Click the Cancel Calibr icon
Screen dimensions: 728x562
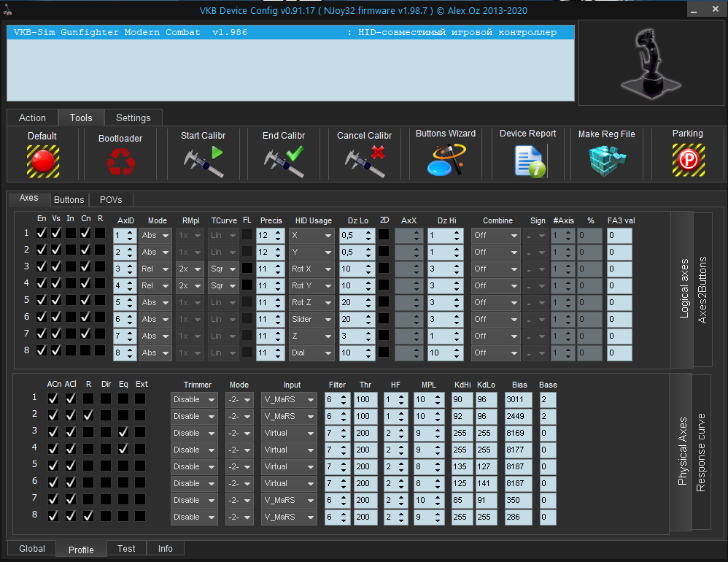tap(365, 161)
